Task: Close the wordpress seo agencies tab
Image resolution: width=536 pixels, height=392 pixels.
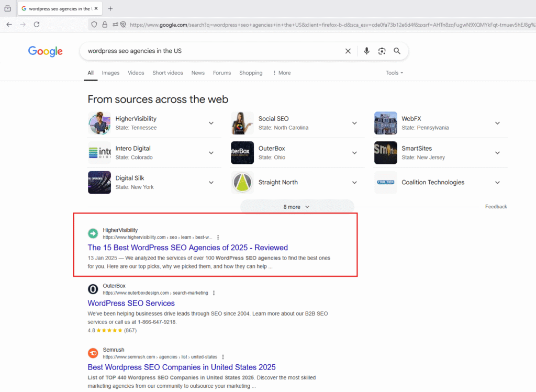Action: (x=96, y=8)
